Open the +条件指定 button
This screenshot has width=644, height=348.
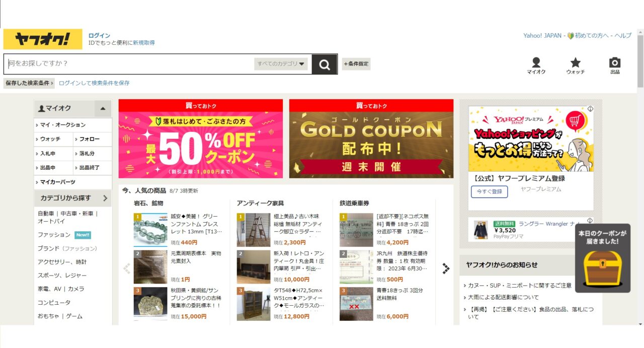tap(356, 64)
